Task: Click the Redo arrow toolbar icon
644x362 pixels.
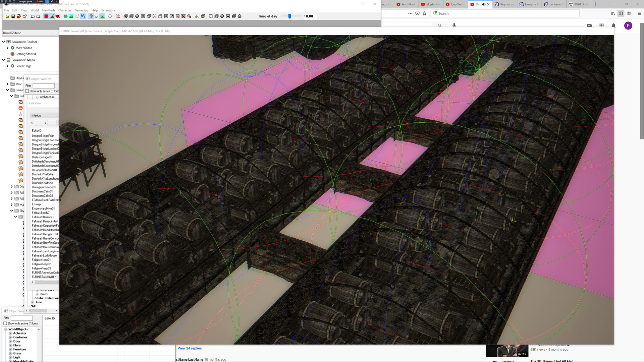Action: coord(38,16)
